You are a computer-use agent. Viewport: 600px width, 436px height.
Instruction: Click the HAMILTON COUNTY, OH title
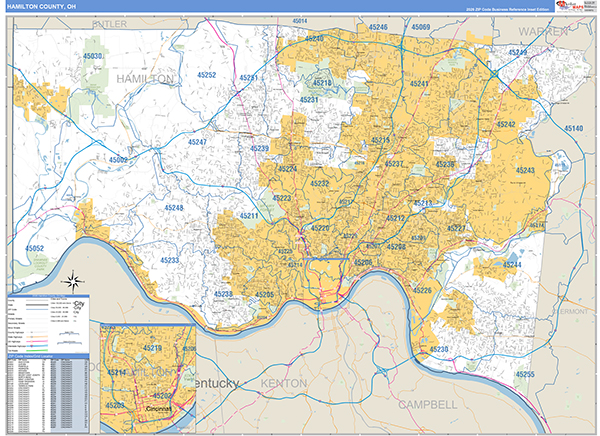pos(41,7)
